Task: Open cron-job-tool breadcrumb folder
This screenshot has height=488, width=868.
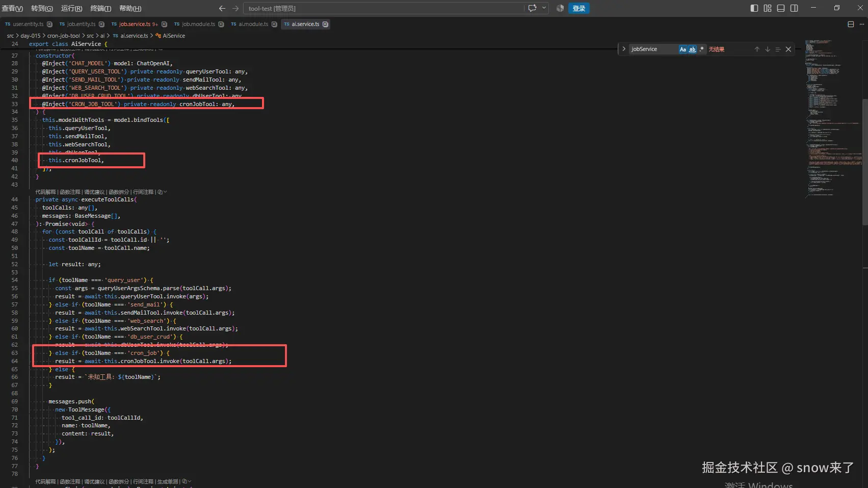Action: pyautogui.click(x=64, y=36)
